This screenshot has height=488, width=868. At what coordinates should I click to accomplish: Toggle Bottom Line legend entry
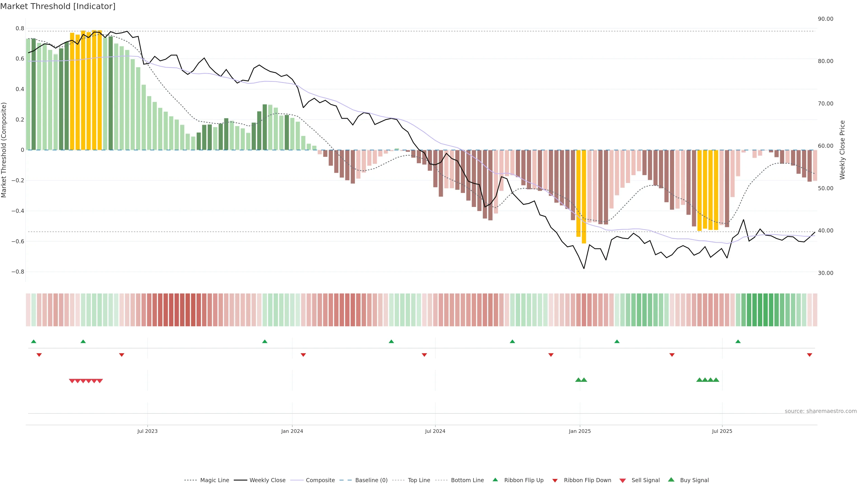point(467,480)
